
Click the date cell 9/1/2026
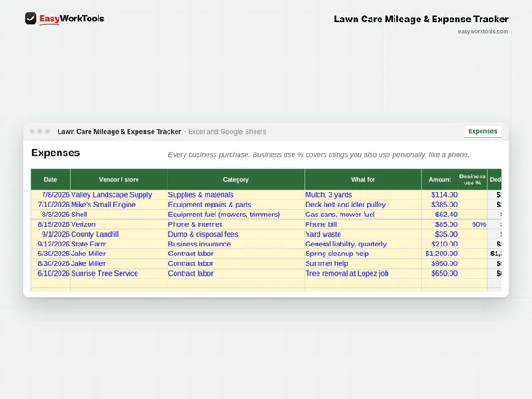51,234
